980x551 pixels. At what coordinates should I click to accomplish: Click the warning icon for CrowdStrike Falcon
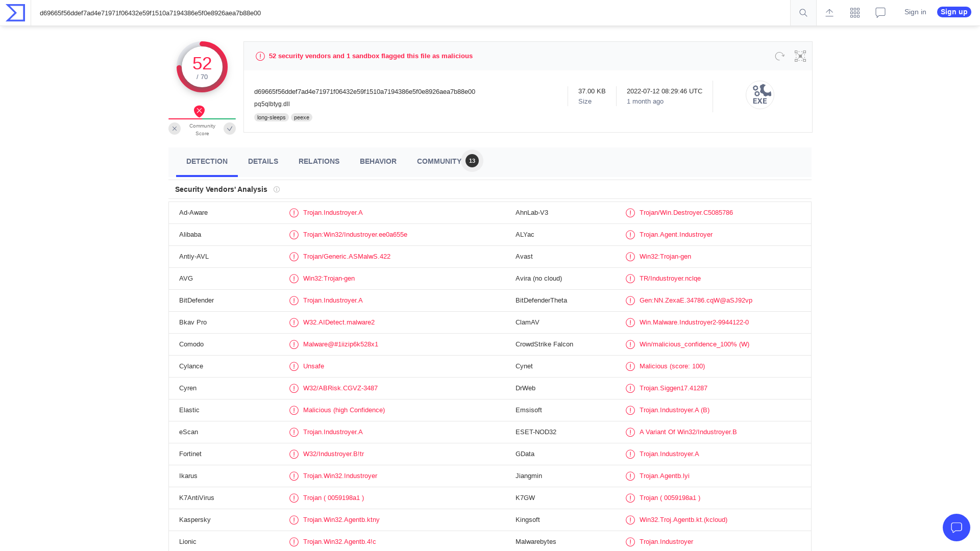(630, 344)
